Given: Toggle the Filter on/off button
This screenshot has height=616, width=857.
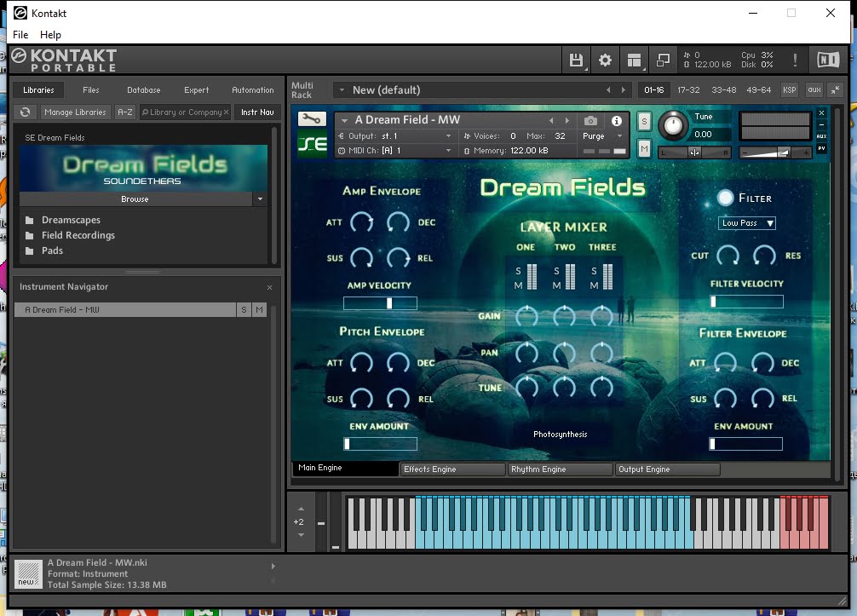Looking at the screenshot, I should [x=725, y=198].
